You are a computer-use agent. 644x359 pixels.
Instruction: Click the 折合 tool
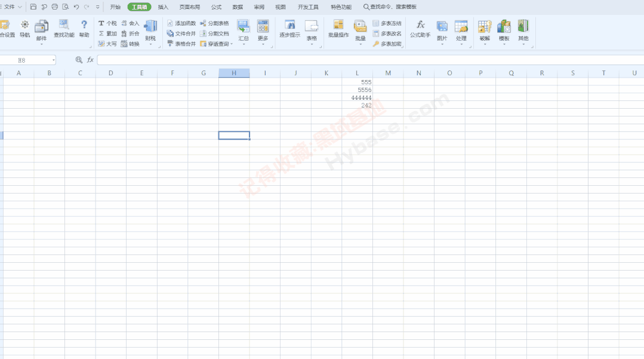coord(130,33)
